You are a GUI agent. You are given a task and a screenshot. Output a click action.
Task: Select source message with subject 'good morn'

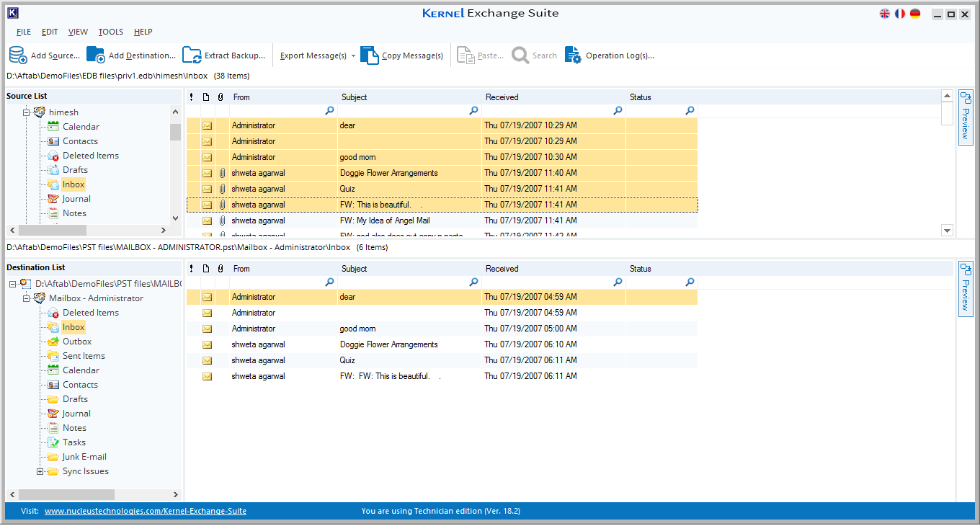[x=442, y=157]
